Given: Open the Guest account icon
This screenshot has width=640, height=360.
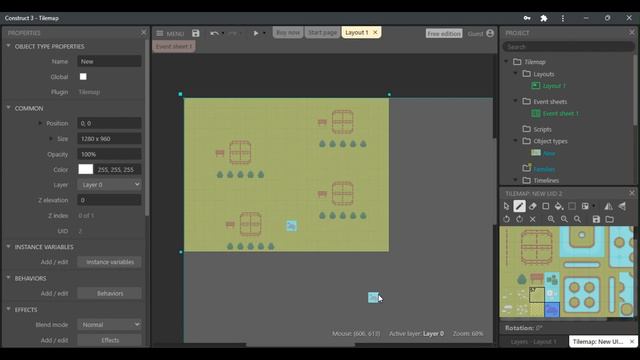Looking at the screenshot, I should [x=490, y=33].
